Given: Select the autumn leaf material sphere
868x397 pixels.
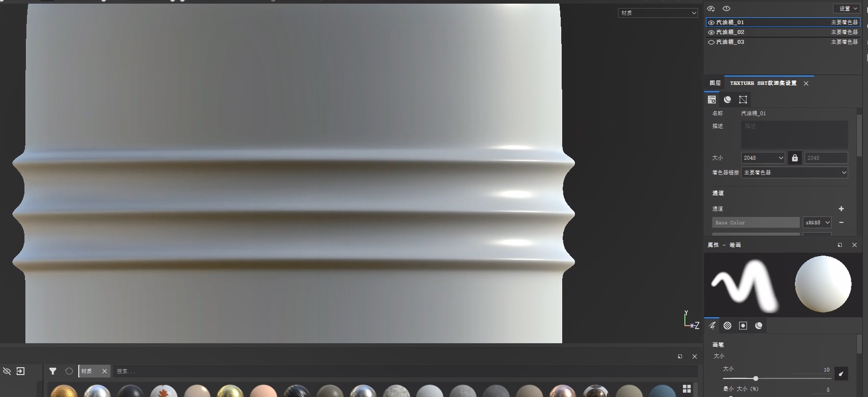Looking at the screenshot, I should click(x=164, y=391).
